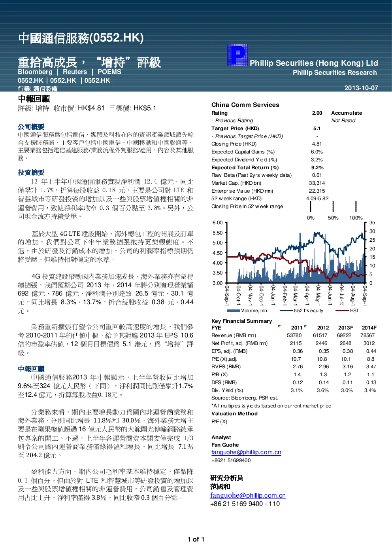Select the Phillip Securities Research line
The height and width of the screenshot is (555, 392).
(335, 73)
